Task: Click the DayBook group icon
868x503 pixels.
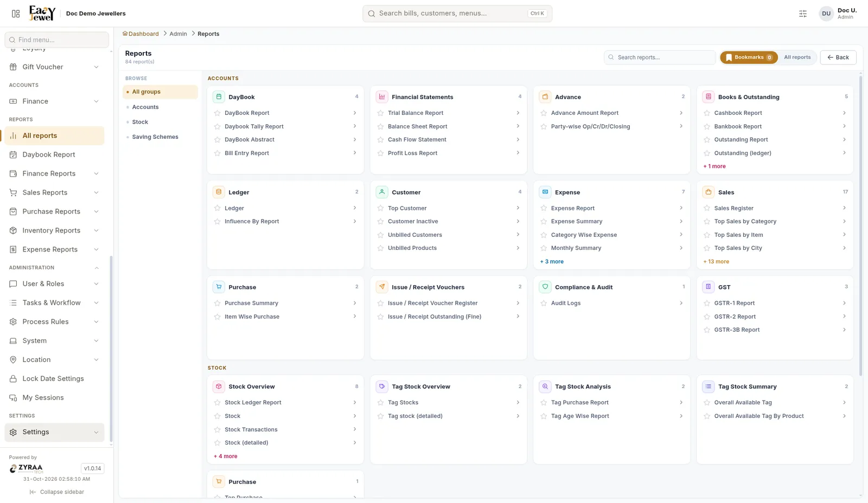Action: pyautogui.click(x=219, y=97)
